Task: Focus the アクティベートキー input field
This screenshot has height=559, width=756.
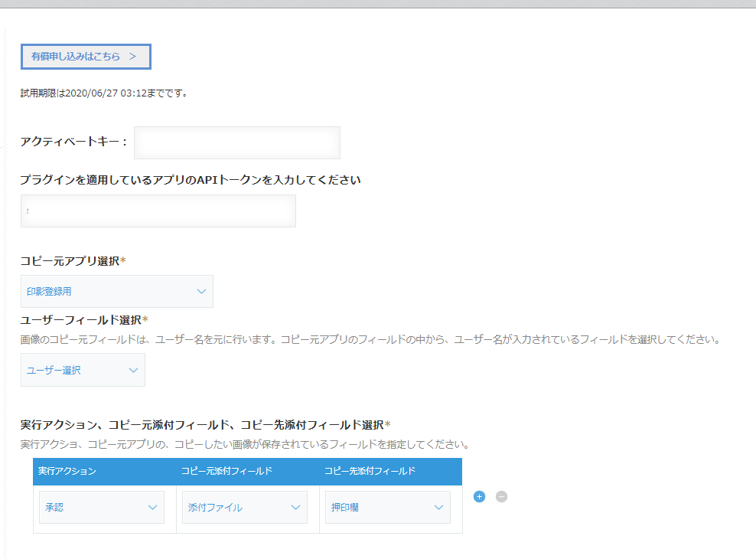Action: pyautogui.click(x=236, y=142)
